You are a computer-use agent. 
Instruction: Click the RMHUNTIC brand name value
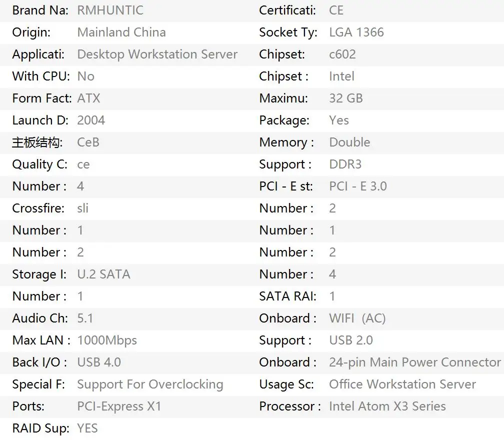[x=110, y=10]
